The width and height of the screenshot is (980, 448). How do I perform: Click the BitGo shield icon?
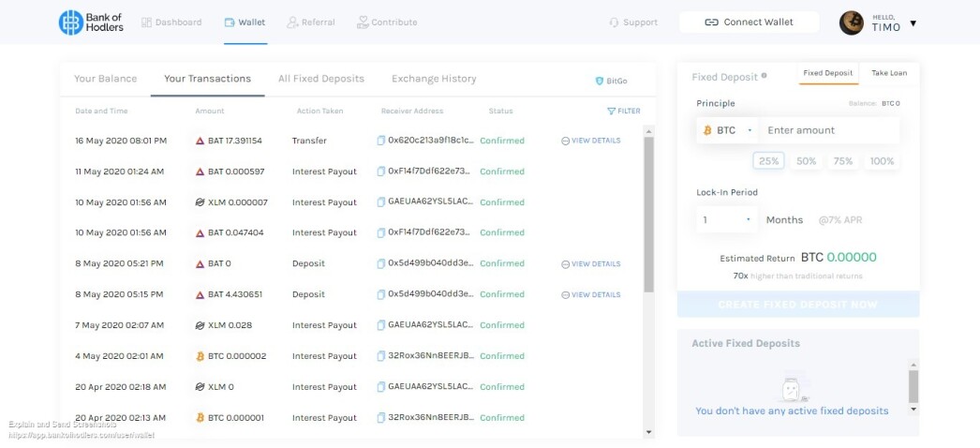pyautogui.click(x=600, y=82)
